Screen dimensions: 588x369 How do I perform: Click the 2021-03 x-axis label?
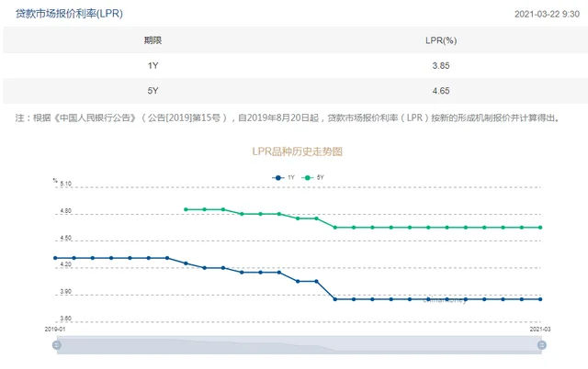click(x=540, y=329)
